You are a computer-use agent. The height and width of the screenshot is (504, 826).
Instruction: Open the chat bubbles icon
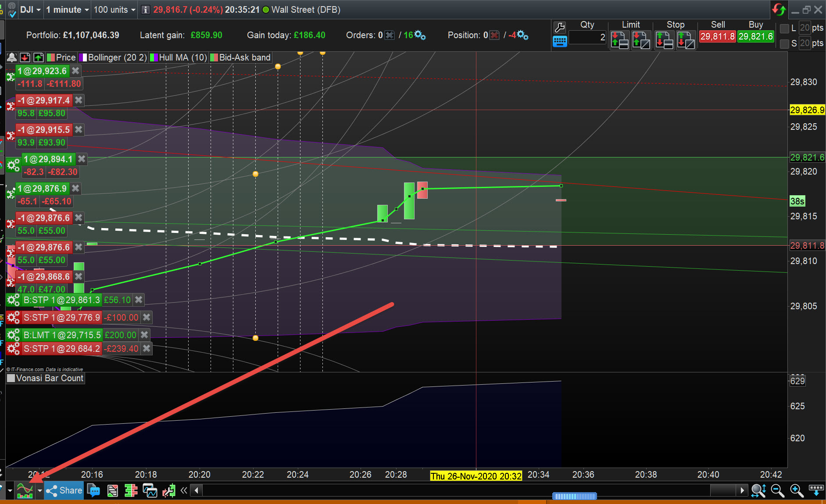93,490
